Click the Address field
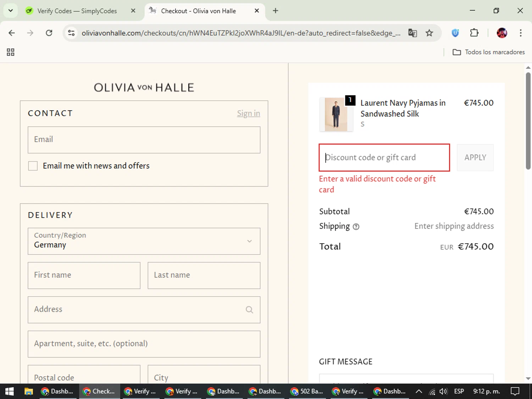The height and width of the screenshot is (399, 532). pos(144,310)
